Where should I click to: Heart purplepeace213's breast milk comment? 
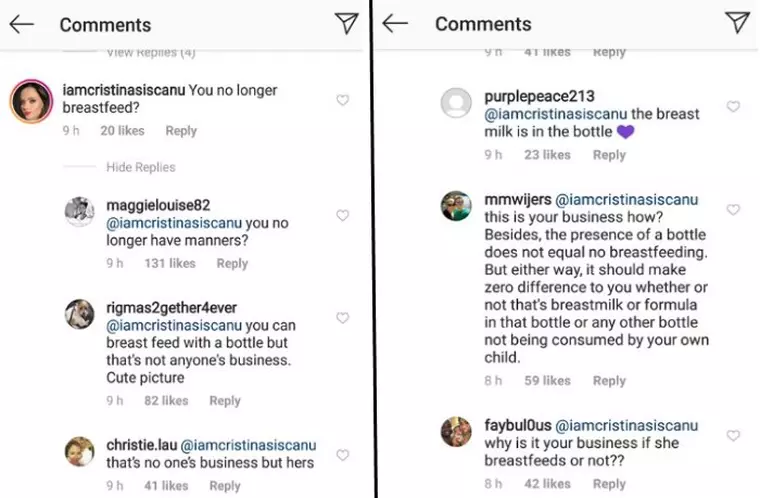[x=733, y=107]
